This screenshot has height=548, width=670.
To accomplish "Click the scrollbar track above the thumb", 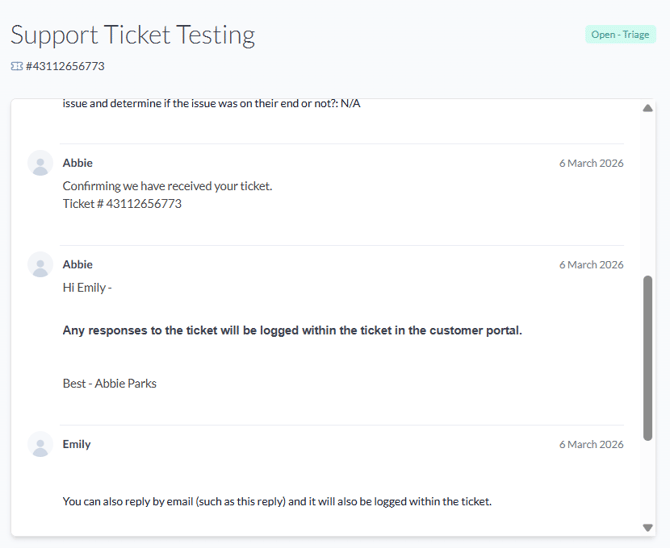I will [x=647, y=190].
